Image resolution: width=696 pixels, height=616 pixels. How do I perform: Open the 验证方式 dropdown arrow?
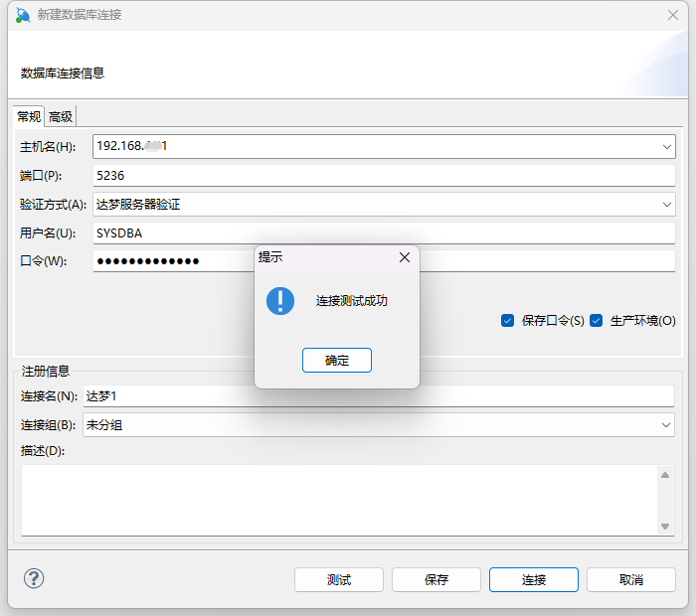(667, 205)
